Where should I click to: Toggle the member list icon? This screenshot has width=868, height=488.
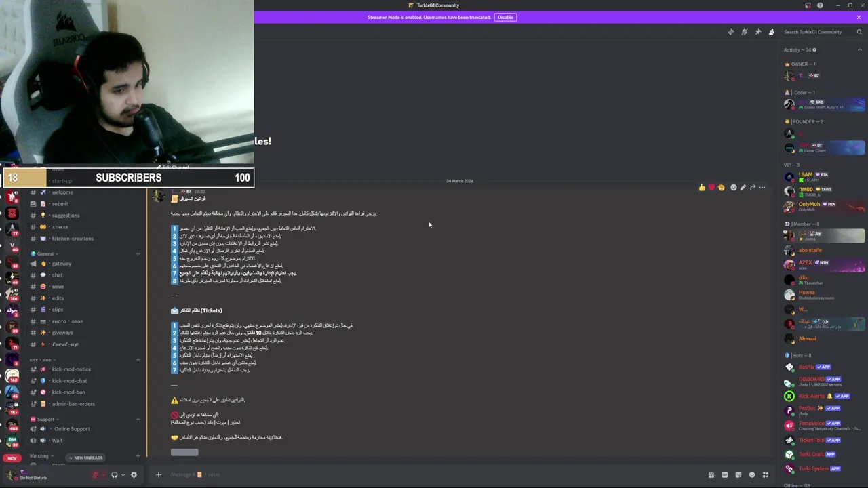point(772,32)
